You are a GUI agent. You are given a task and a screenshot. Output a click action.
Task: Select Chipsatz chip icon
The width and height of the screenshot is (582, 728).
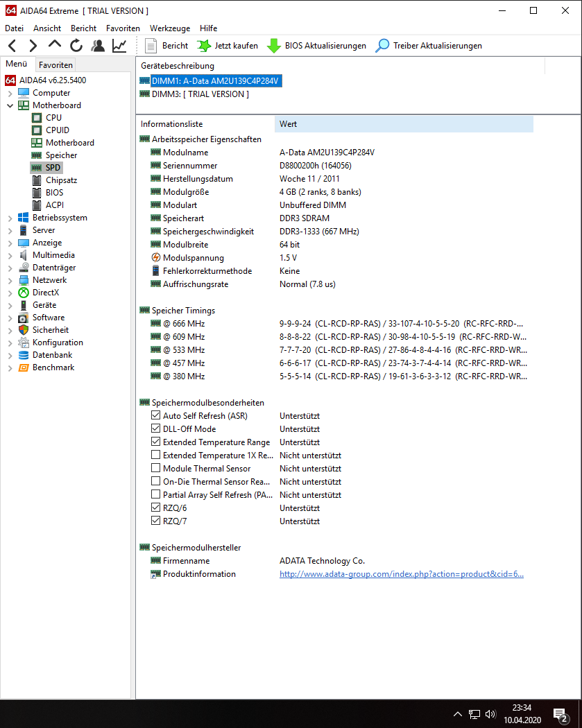click(37, 180)
